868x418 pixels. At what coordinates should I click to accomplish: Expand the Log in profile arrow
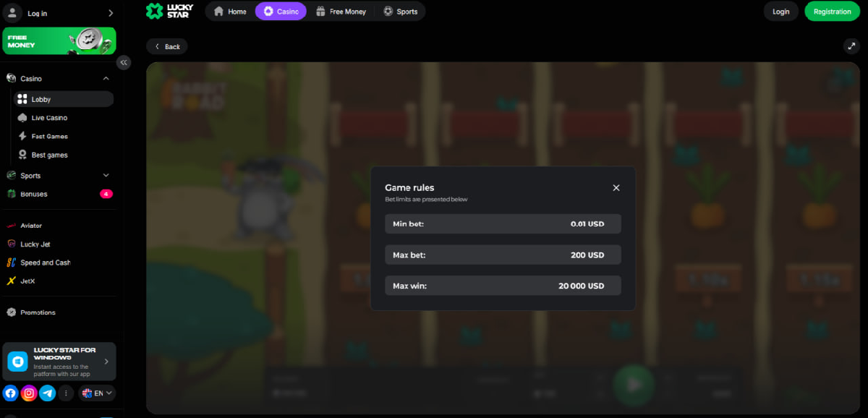[x=110, y=13]
